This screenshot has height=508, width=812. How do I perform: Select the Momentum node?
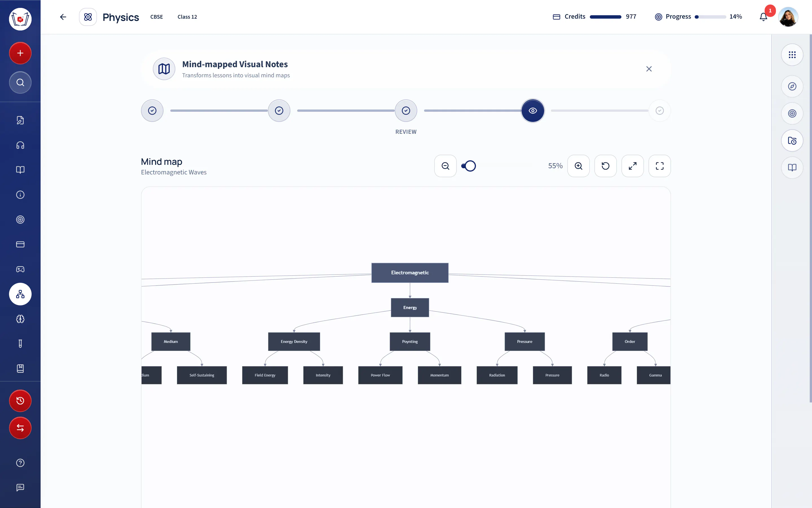pyautogui.click(x=440, y=375)
